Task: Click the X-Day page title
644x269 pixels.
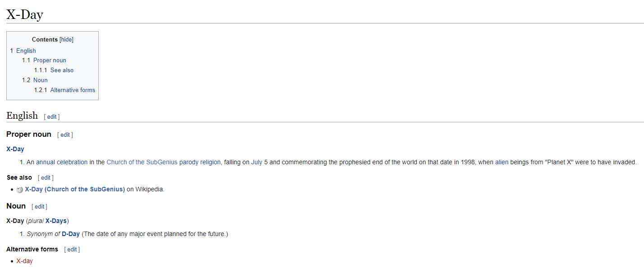Action: pyautogui.click(x=25, y=14)
